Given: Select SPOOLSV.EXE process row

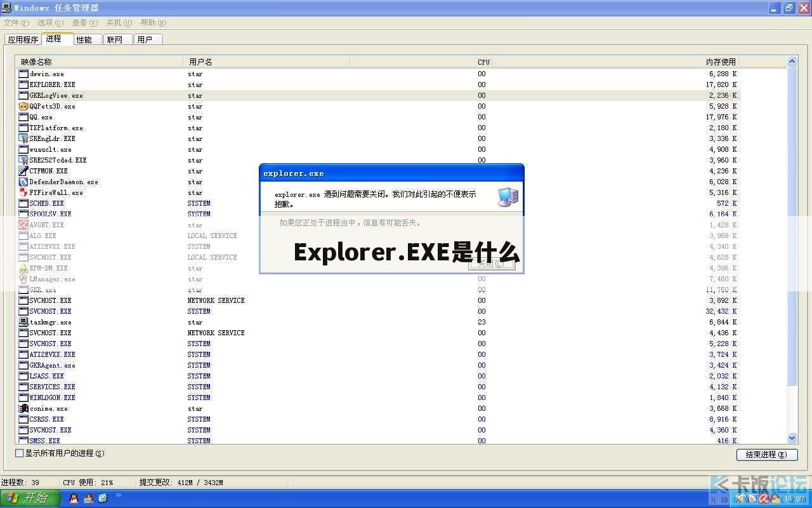Looking at the screenshot, I should coord(378,214).
